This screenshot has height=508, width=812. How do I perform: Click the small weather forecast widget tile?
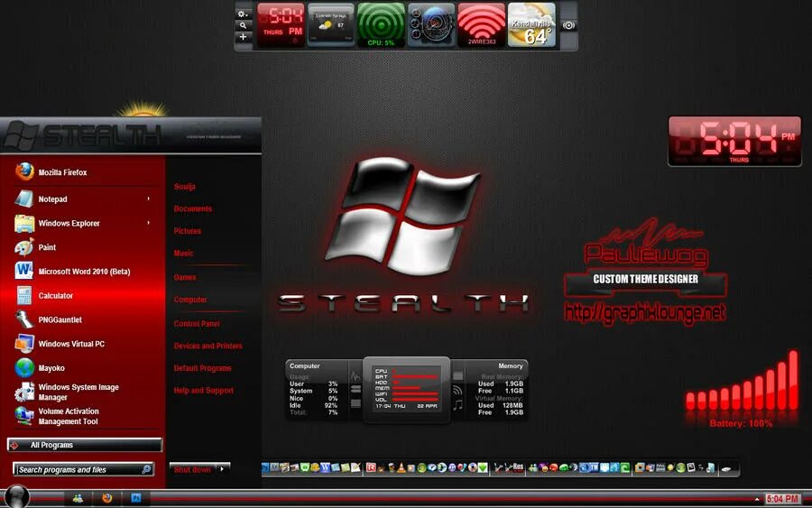pos(331,25)
